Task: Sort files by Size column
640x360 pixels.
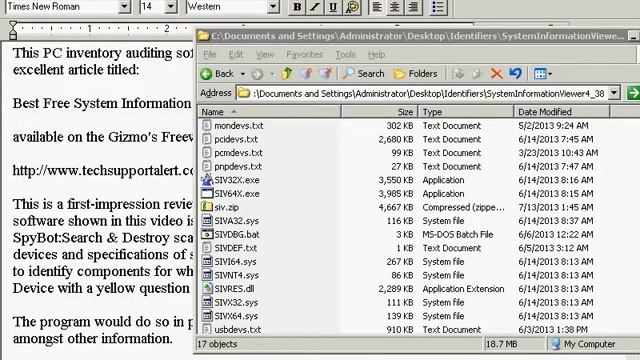Action: pos(379,111)
